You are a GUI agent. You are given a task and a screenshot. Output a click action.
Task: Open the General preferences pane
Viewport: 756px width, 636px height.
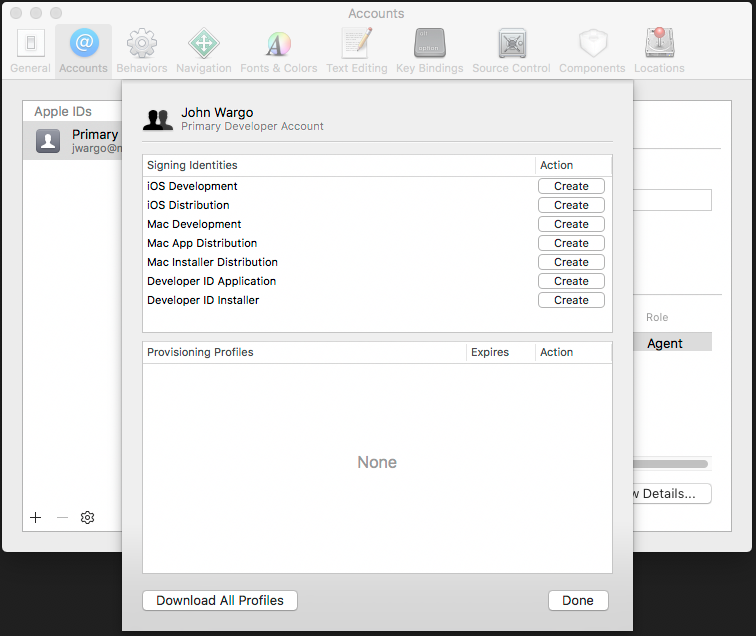pyautogui.click(x=30, y=51)
